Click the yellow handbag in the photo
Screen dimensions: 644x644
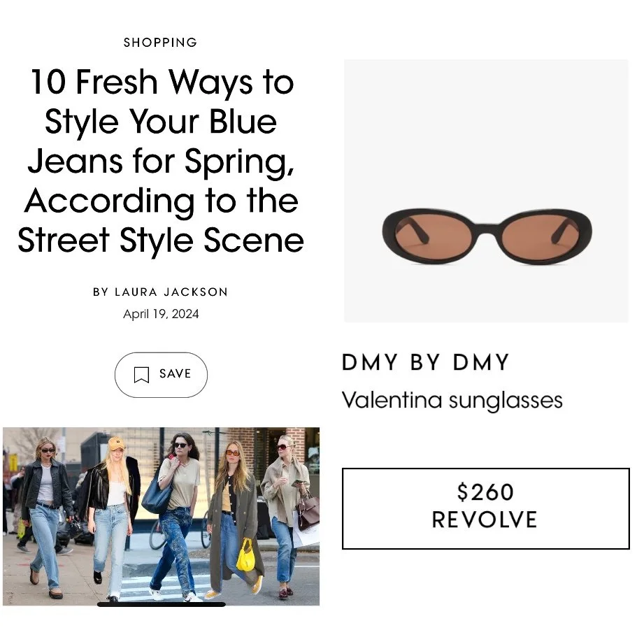[x=245, y=556]
